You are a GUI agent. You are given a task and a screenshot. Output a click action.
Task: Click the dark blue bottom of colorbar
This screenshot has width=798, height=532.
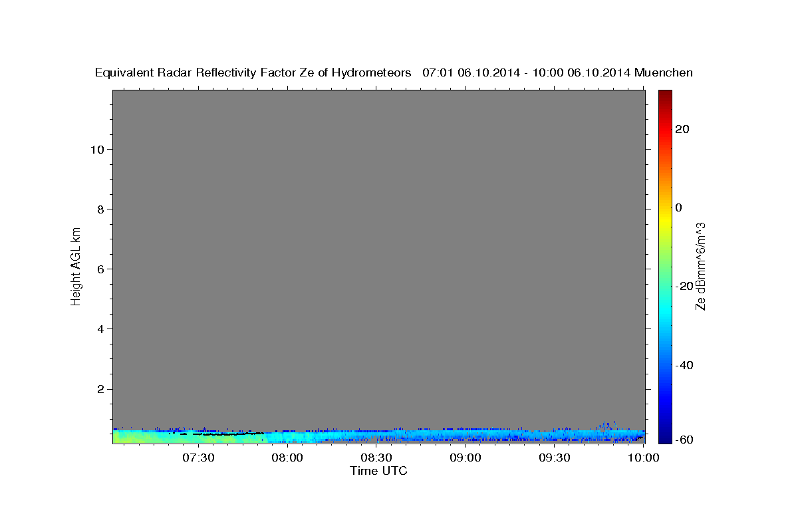[665, 437]
